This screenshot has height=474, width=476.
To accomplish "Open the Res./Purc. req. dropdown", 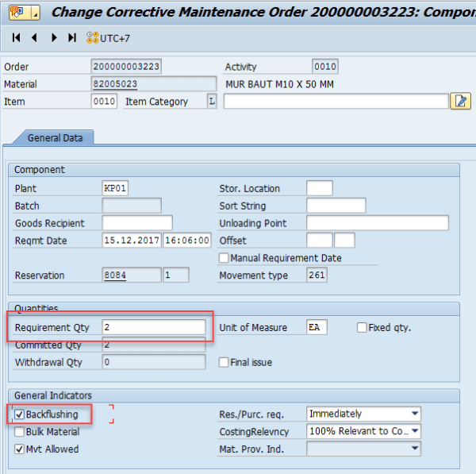I will [x=415, y=414].
